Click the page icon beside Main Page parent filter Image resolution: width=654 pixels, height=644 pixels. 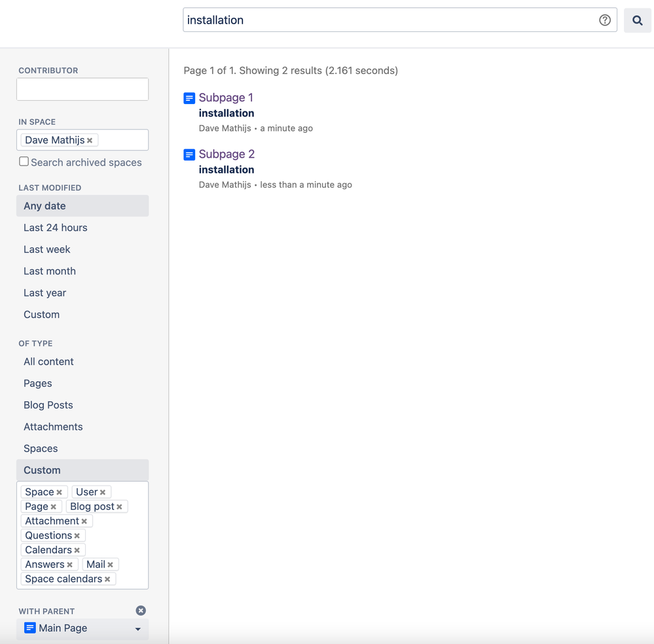30,628
